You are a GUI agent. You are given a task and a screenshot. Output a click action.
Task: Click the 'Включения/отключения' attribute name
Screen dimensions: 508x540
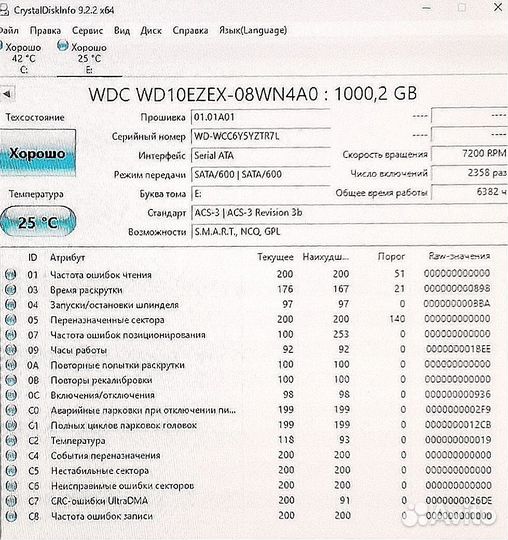tap(102, 395)
